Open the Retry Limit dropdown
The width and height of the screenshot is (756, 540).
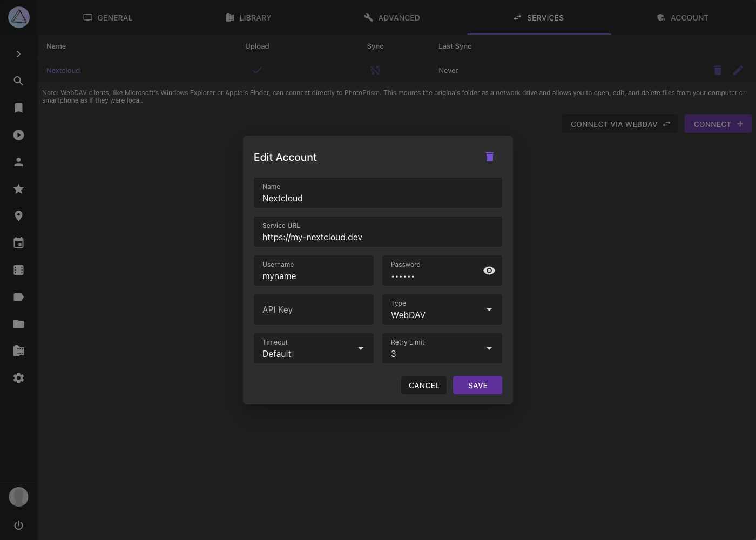coord(489,348)
